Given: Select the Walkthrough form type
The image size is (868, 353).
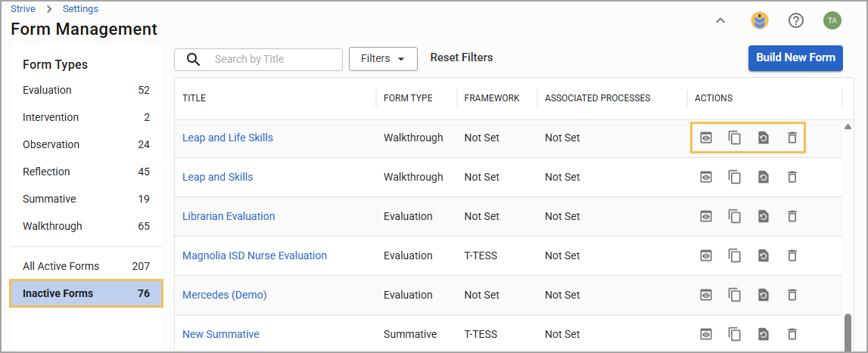Looking at the screenshot, I should tap(86, 226).
